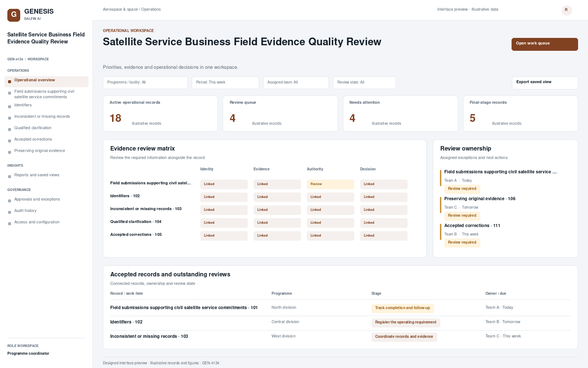Click Evidence Linked chip for Qualified clarification · 104
Screen dimensions: 588x368
click(277, 223)
